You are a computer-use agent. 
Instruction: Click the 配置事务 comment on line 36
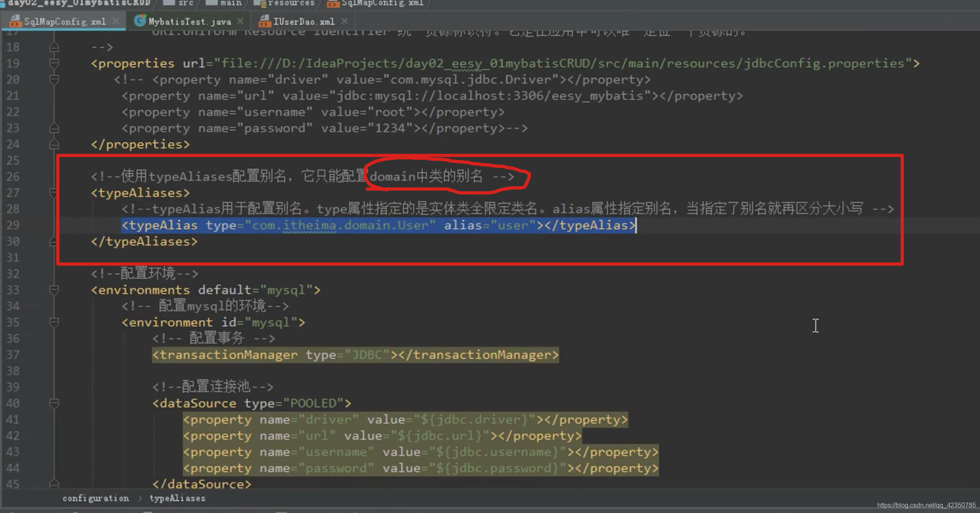[x=213, y=338]
